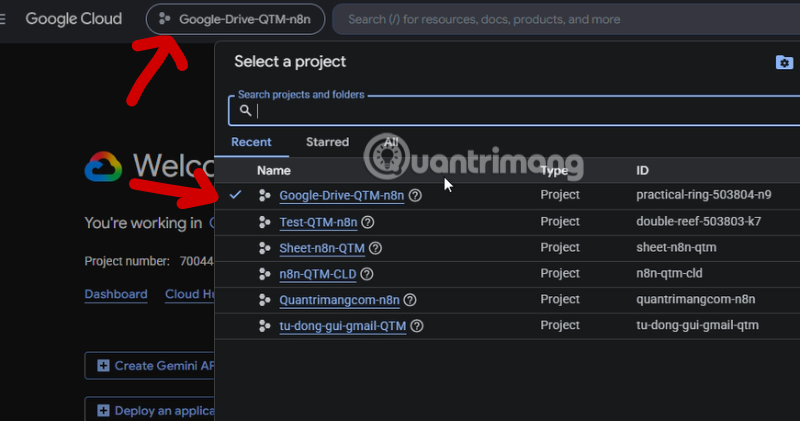Screen dimensions: 800x421
Task: Click the ID double-reef-503803-k7
Action: coord(698,221)
